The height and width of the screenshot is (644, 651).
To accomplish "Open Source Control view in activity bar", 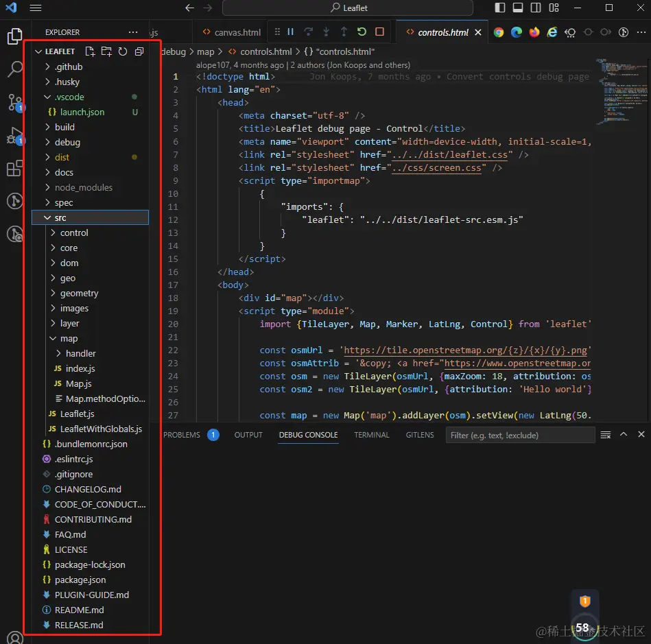I will (x=15, y=103).
